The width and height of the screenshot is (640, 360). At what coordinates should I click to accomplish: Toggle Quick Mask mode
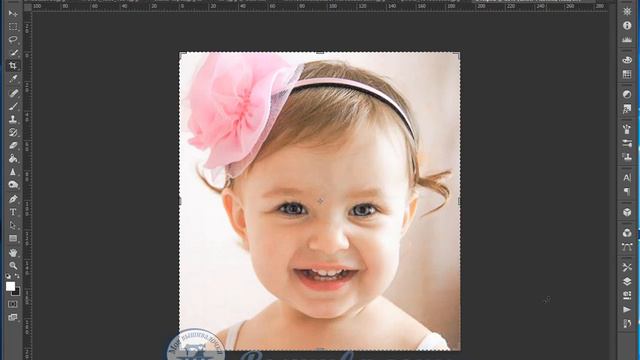13,304
